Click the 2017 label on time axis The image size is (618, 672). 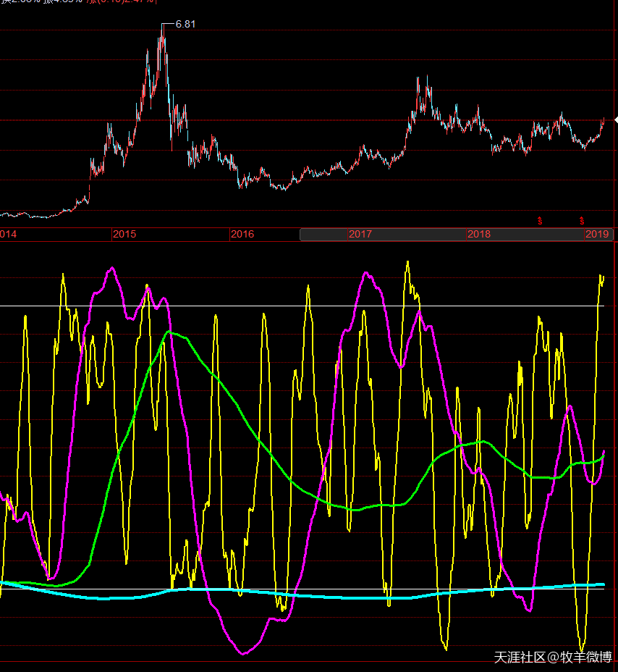tap(360, 235)
